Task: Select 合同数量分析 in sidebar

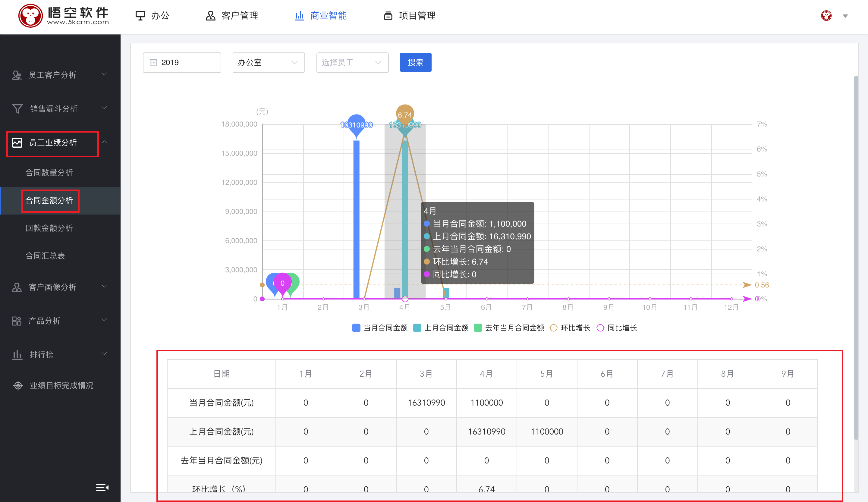Action: (49, 172)
